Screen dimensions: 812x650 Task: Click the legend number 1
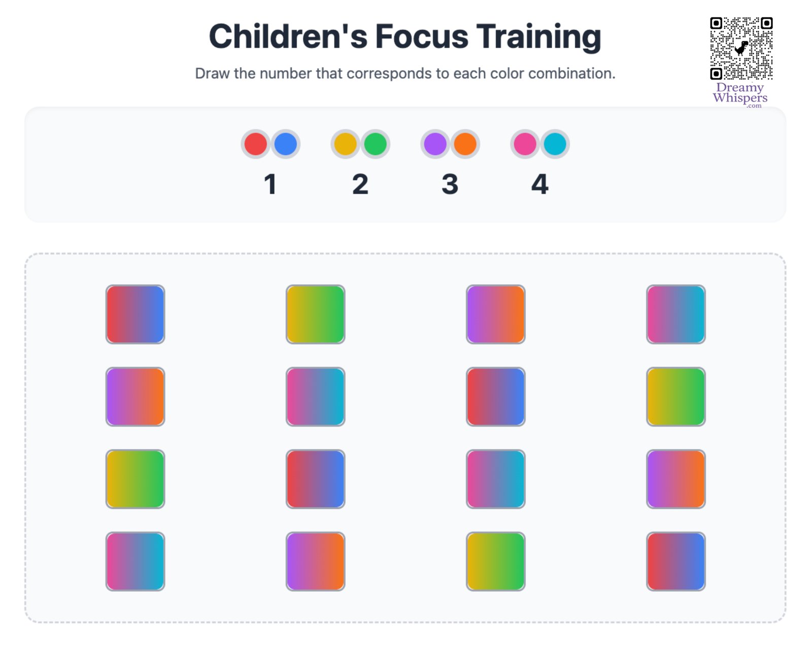(270, 184)
